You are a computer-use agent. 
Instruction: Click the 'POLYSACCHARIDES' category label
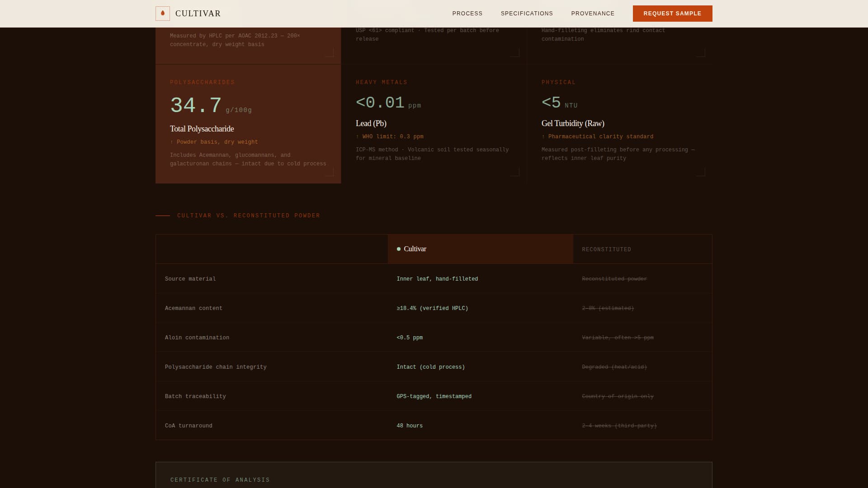203,82
